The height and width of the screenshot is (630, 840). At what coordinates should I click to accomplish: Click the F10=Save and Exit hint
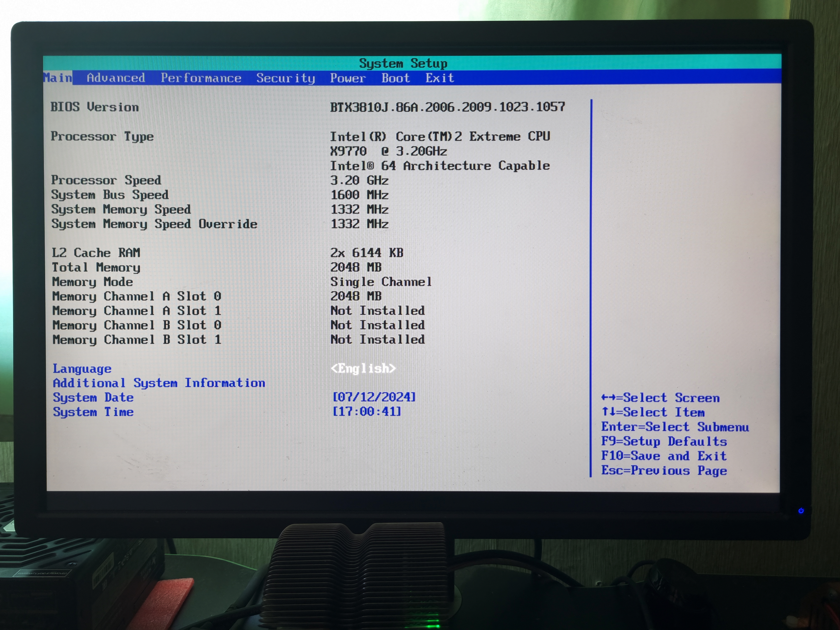[x=664, y=456]
